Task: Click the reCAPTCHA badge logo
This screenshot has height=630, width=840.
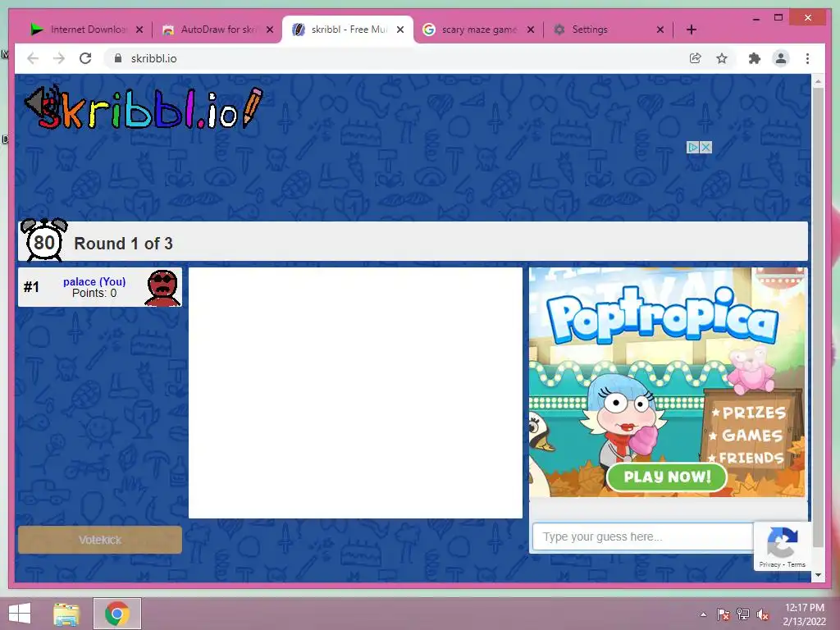Action: (782, 542)
